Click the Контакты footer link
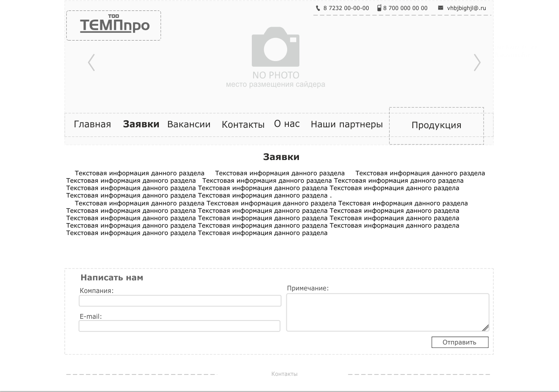The height and width of the screenshot is (392, 559). pyautogui.click(x=284, y=374)
